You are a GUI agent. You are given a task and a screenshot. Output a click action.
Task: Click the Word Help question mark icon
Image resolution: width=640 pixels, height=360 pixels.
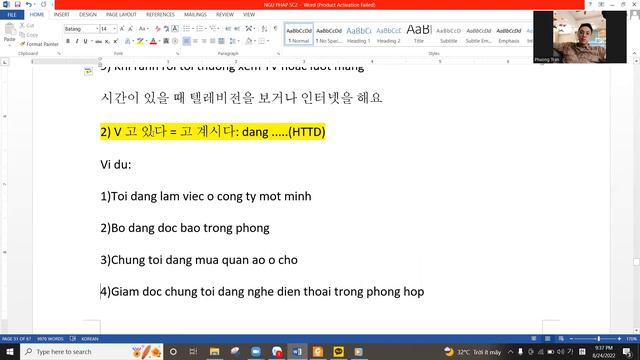[590, 4]
